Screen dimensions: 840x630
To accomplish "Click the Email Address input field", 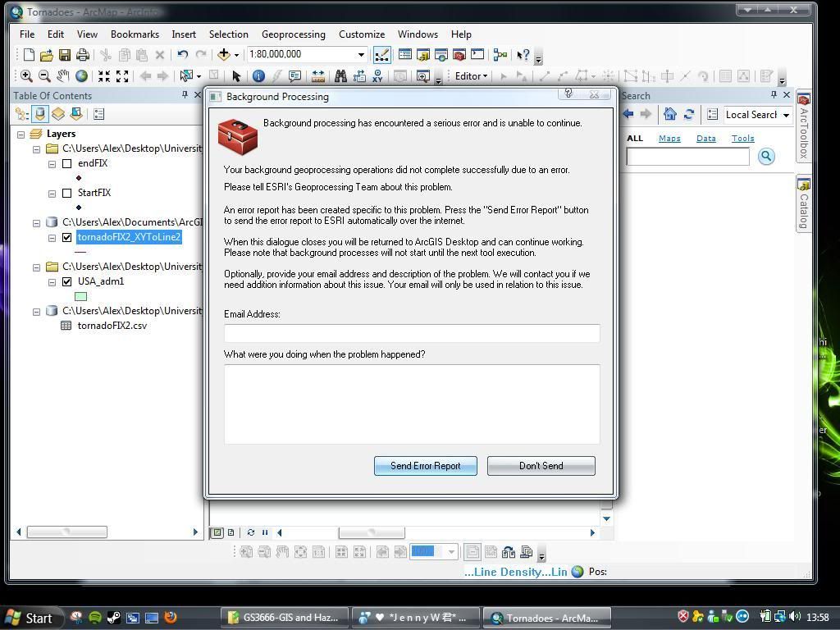I will pos(412,333).
